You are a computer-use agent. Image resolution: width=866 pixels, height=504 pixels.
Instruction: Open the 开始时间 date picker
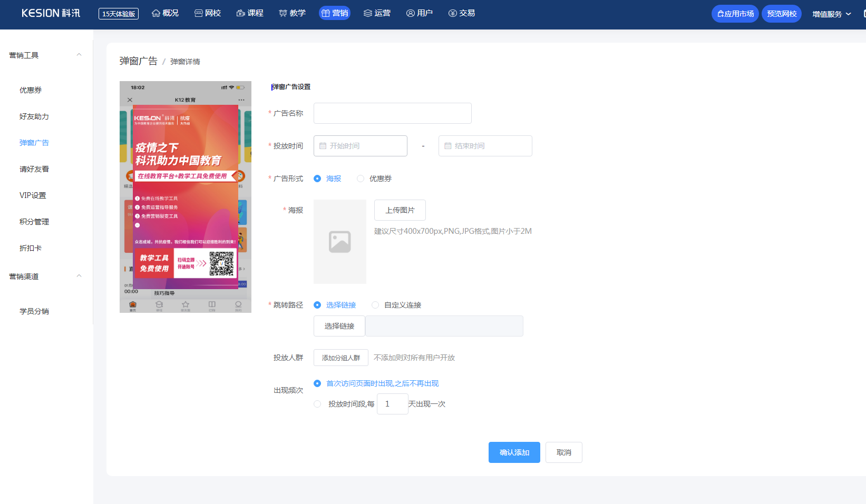coord(361,146)
